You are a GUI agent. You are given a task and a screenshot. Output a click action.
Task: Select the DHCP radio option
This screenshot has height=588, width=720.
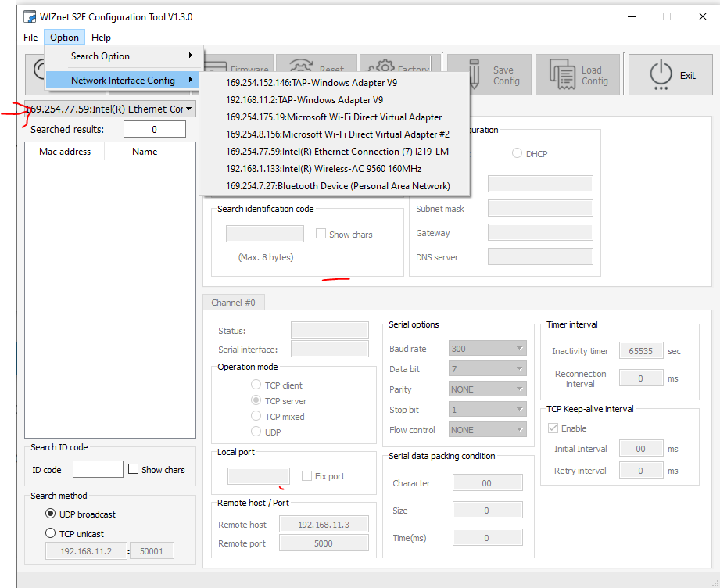517,153
